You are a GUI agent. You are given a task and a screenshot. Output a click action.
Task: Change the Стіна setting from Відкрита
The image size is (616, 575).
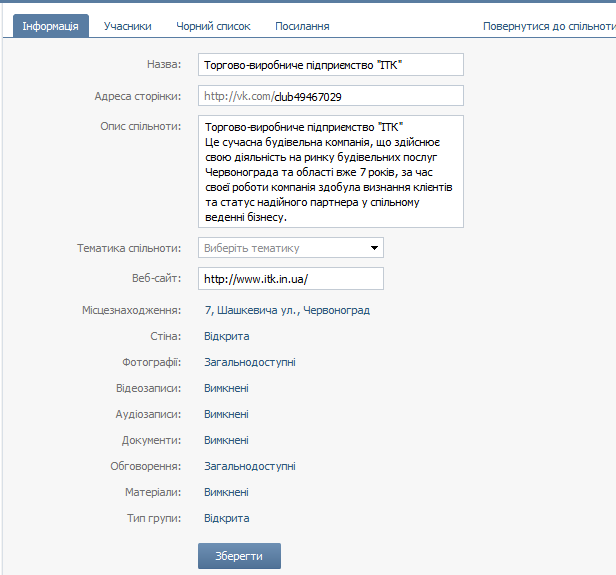[x=227, y=336]
